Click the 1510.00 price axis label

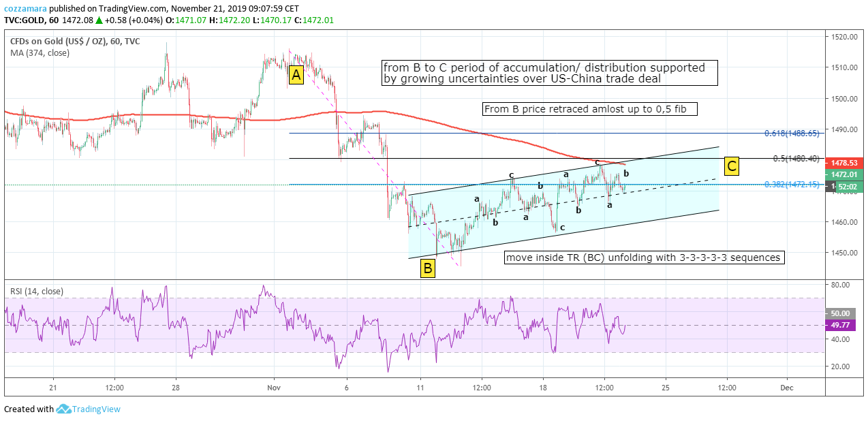click(x=843, y=67)
